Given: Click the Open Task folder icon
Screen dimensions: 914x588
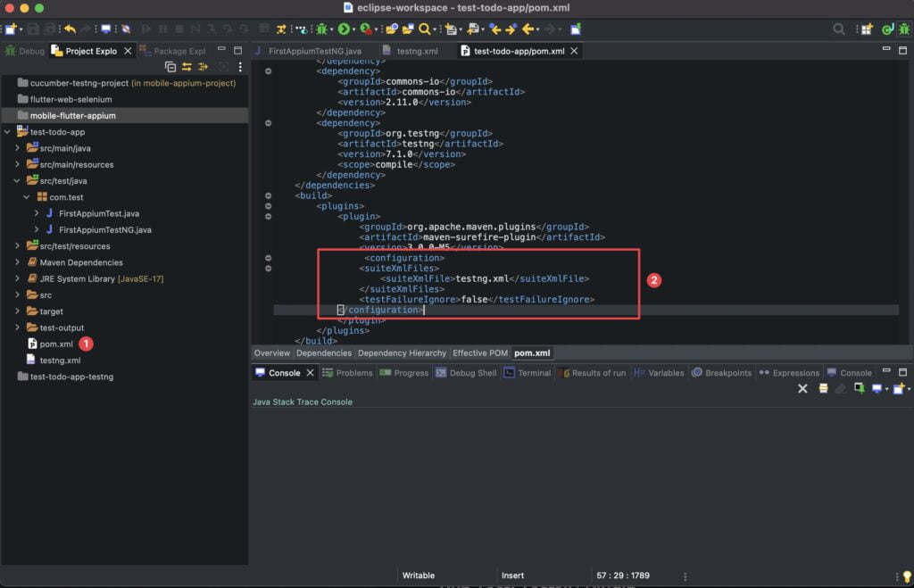Looking at the screenshot, I should click(407, 29).
